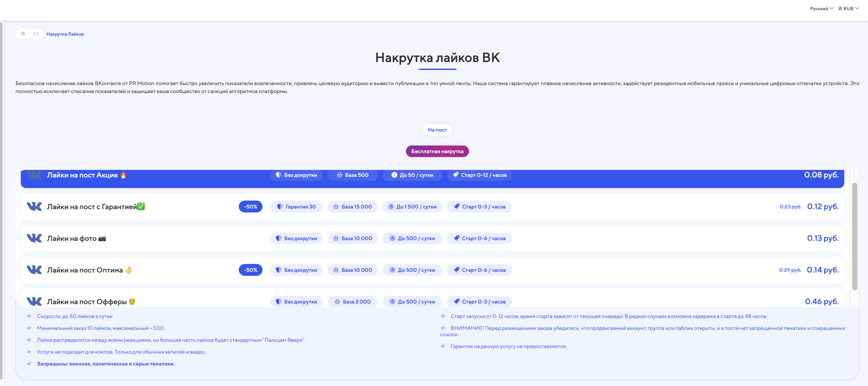
Task: Click the rocket icon in Оптима row
Action: (x=456, y=270)
